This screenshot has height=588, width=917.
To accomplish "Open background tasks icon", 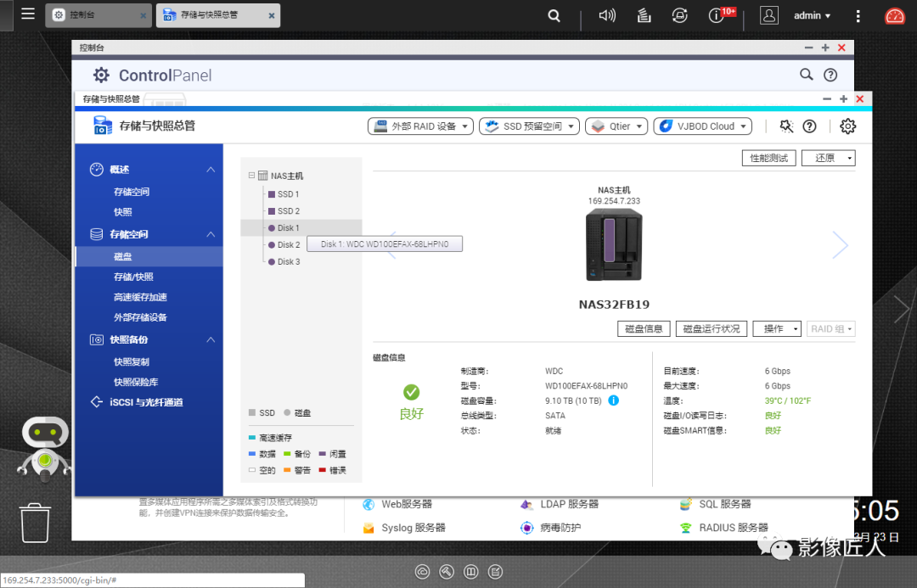I will 644,15.
